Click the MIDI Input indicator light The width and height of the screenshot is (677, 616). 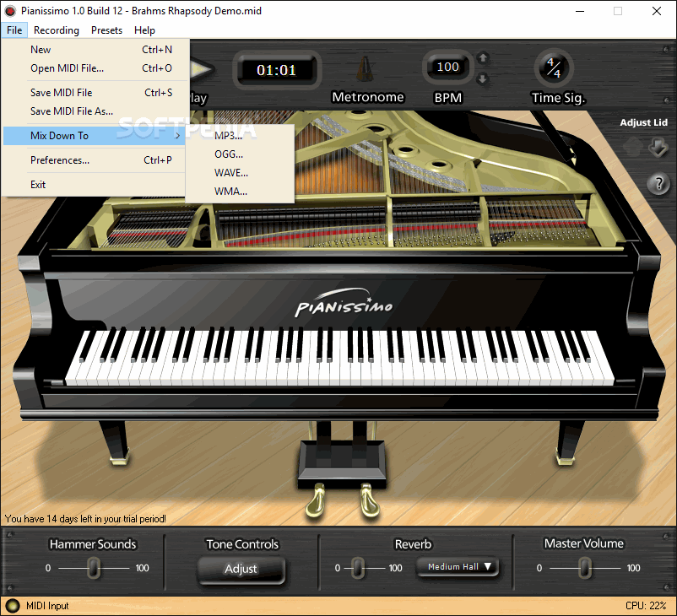[13, 606]
